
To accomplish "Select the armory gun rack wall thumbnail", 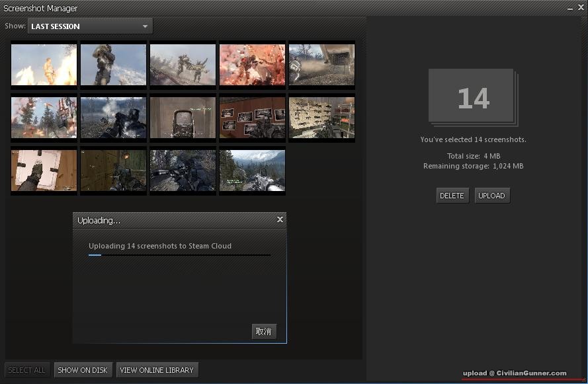I will [321, 118].
